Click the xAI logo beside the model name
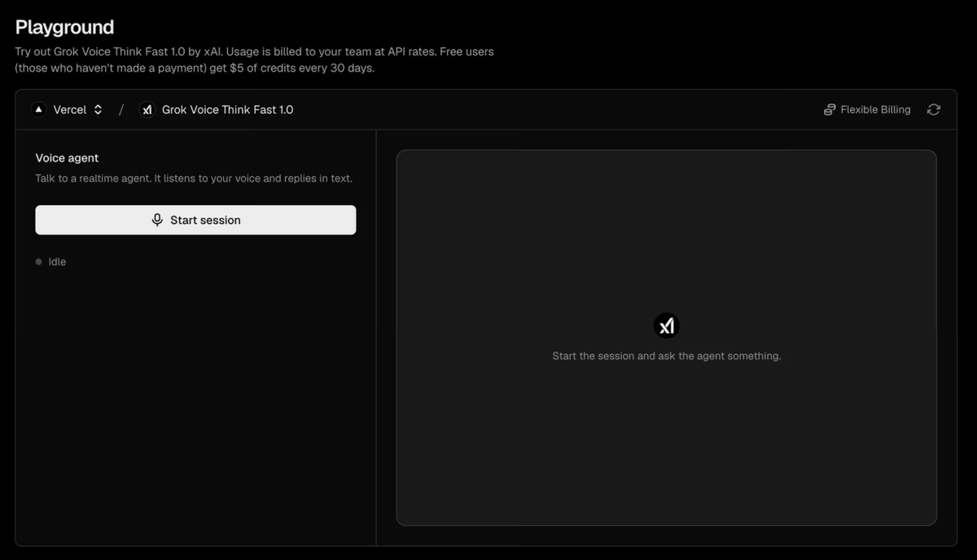 (x=147, y=109)
